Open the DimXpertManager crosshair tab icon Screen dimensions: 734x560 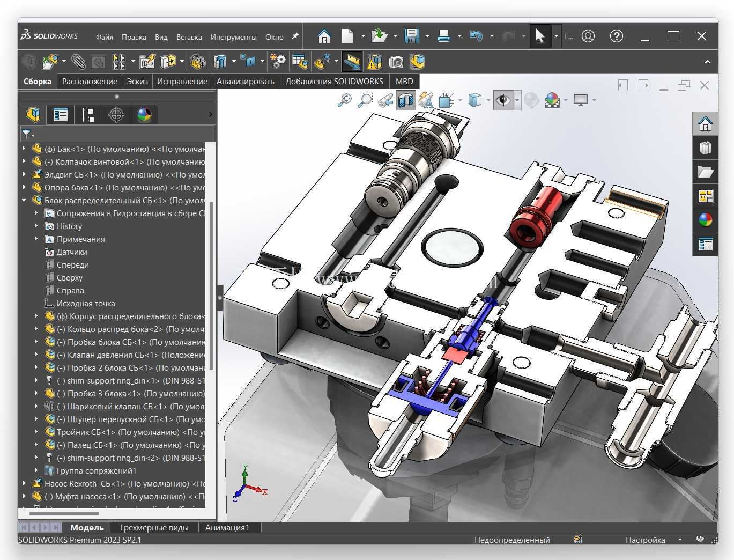point(116,114)
